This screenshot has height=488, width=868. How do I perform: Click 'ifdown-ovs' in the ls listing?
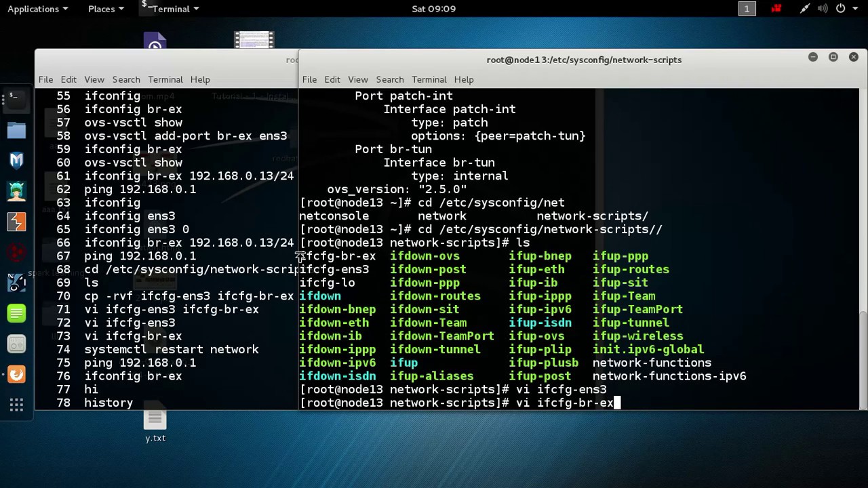[425, 256]
